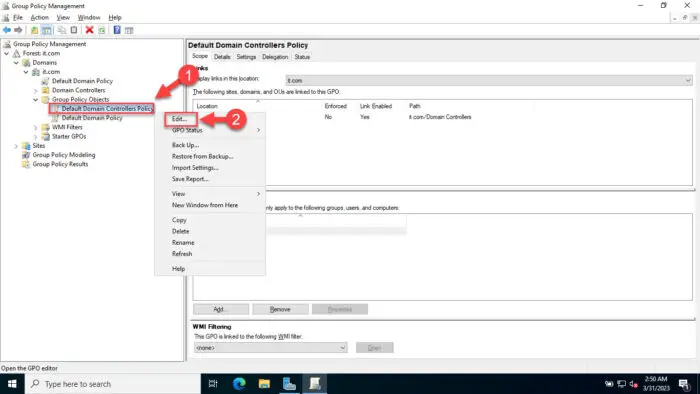Open the WMI filter dropdown showing <none>
Screen dimensions: 700x394
pos(271,348)
